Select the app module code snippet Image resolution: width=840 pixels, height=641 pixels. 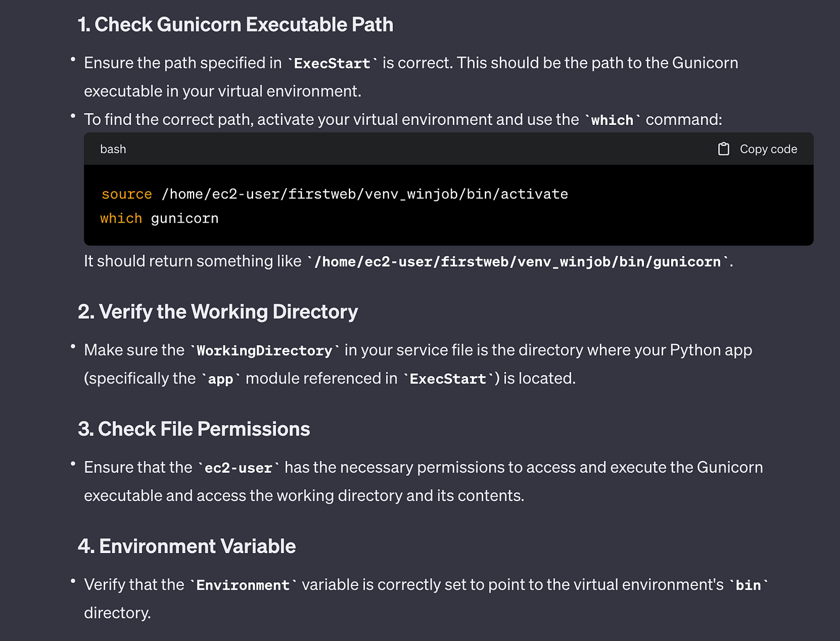point(220,378)
